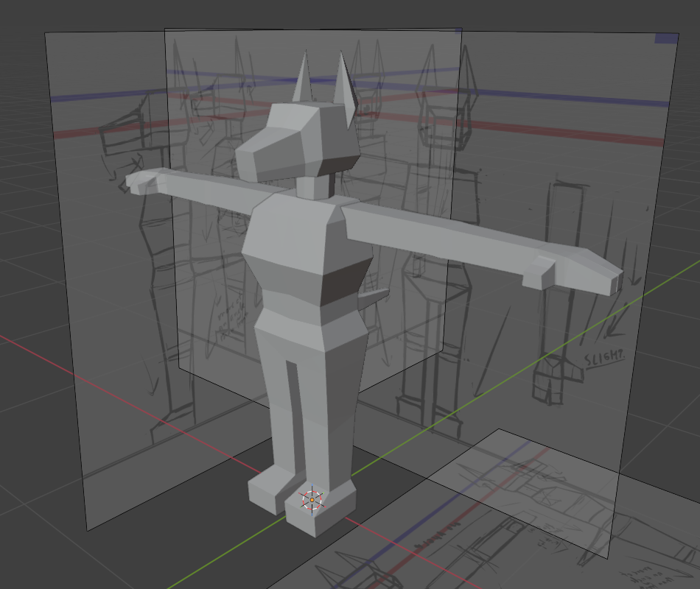Click the 3D cursor at the character's foot
700x589 pixels.
(x=312, y=500)
